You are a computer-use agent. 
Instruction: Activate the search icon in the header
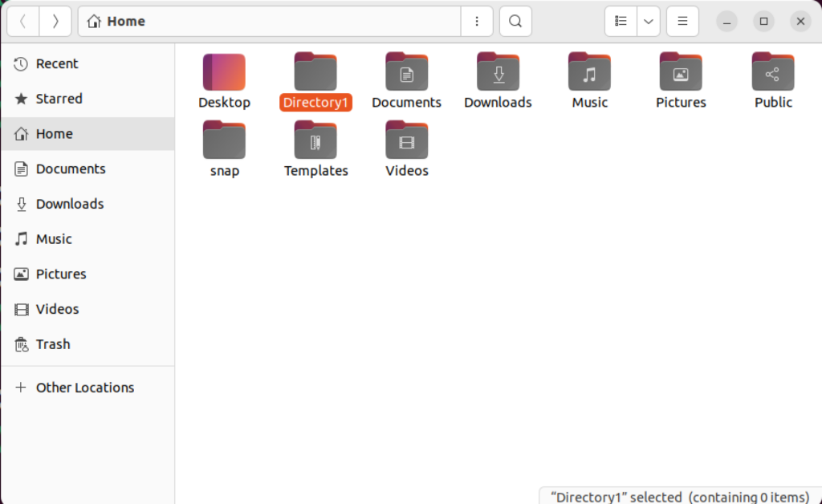(x=515, y=21)
